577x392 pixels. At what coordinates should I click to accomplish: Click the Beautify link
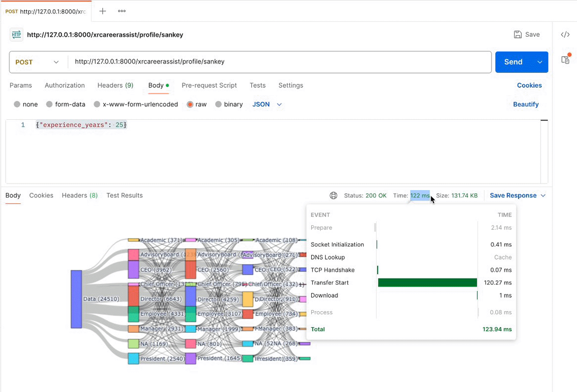526,104
